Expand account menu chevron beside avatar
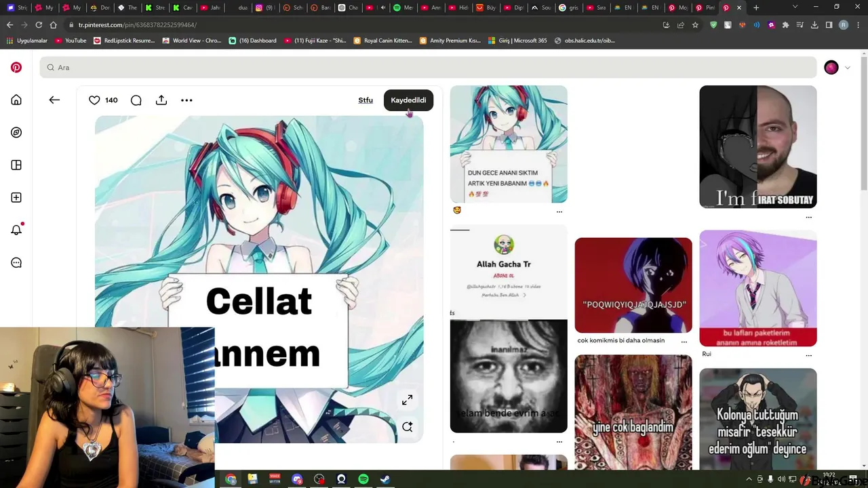This screenshot has height=488, width=868. pyautogui.click(x=847, y=68)
